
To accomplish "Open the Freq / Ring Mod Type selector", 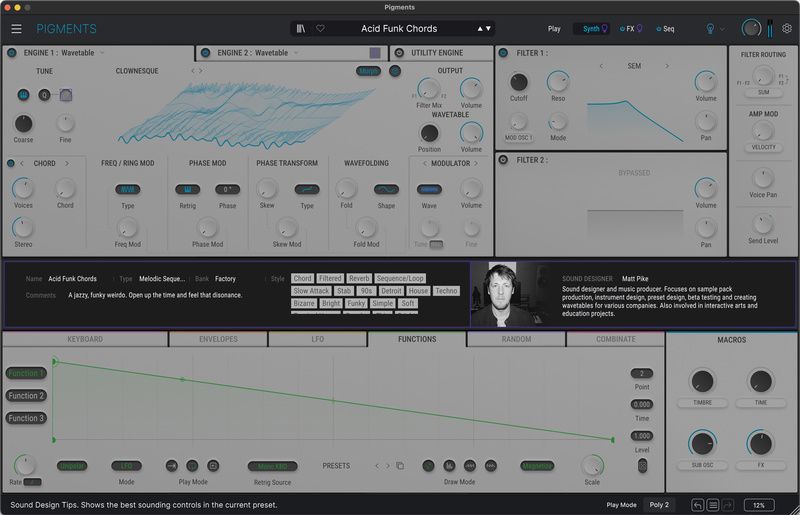I will pos(128,189).
